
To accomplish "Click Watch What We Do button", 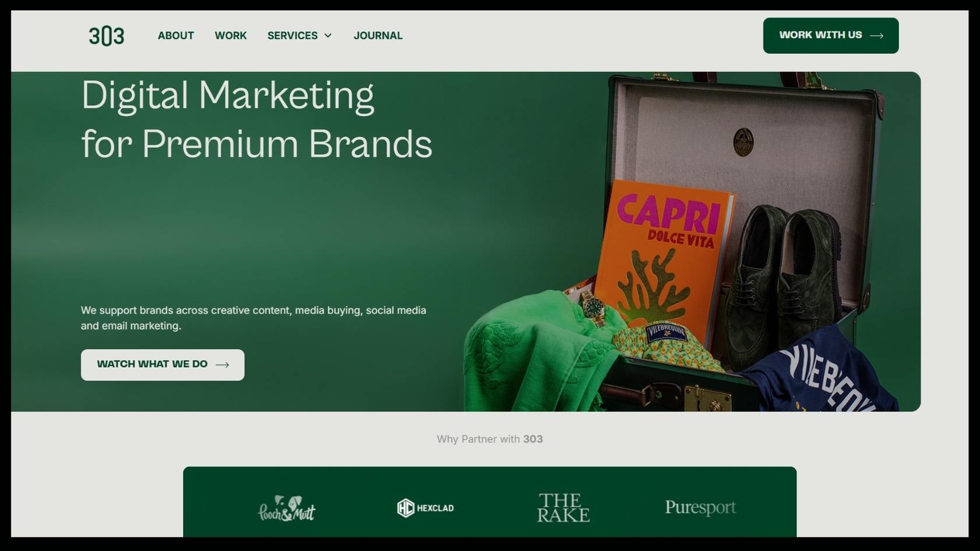I will (162, 365).
